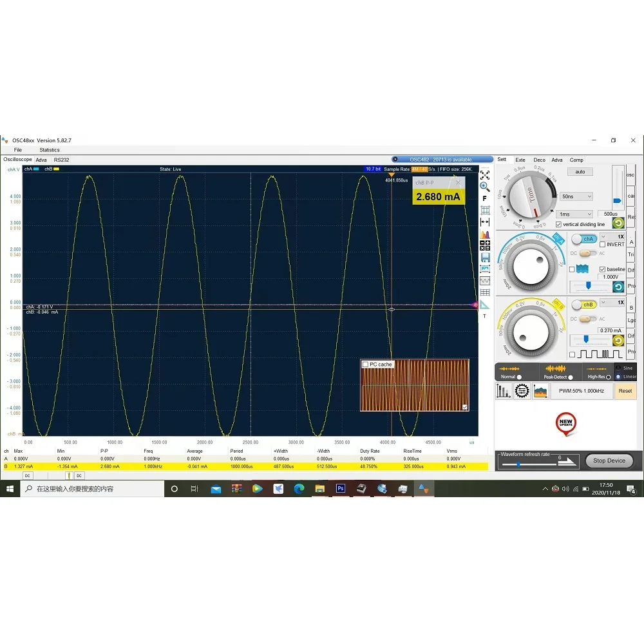Switch to left Adva tab
644x644 pixels.
point(41,160)
